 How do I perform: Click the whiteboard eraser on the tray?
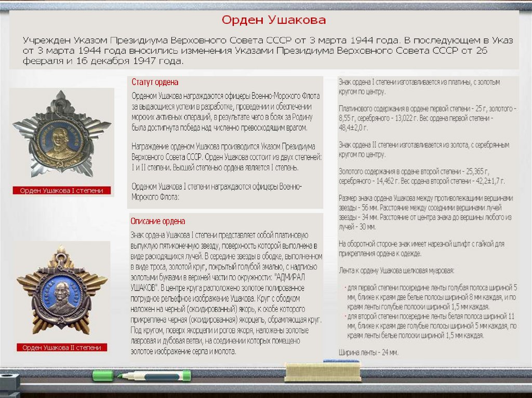coord(323,371)
